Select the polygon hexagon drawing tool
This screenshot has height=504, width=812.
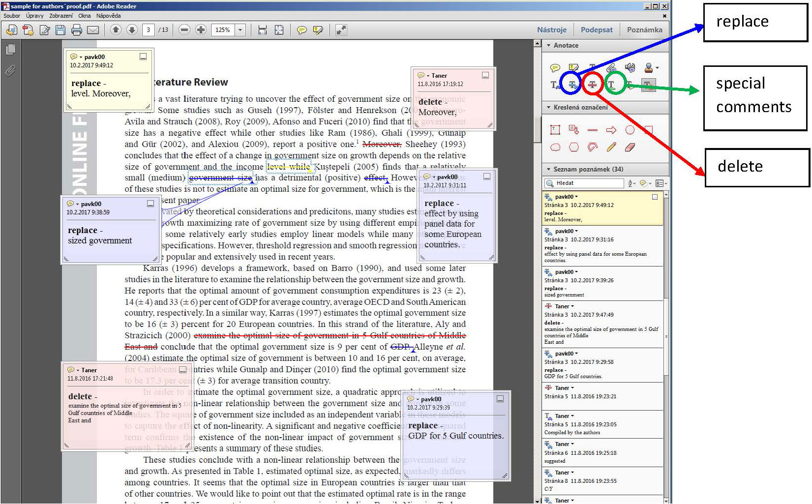point(573,147)
